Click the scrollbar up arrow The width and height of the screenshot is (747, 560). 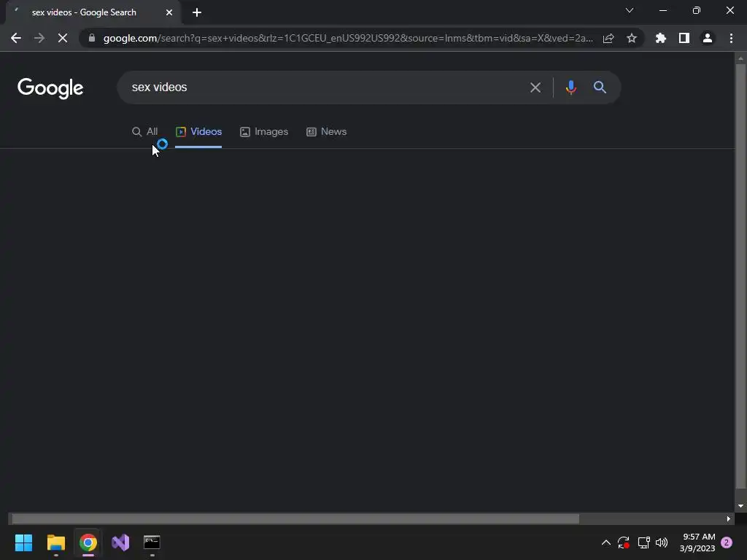(740, 58)
